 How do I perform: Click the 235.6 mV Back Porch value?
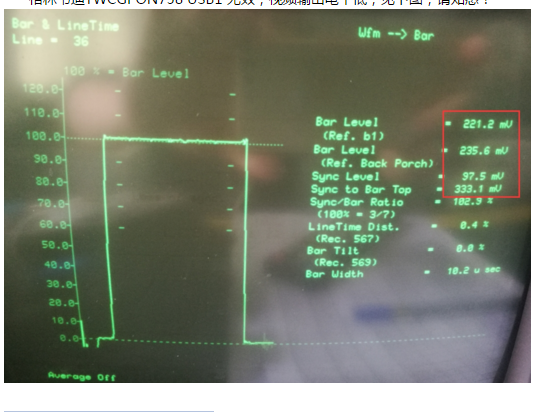(x=484, y=150)
